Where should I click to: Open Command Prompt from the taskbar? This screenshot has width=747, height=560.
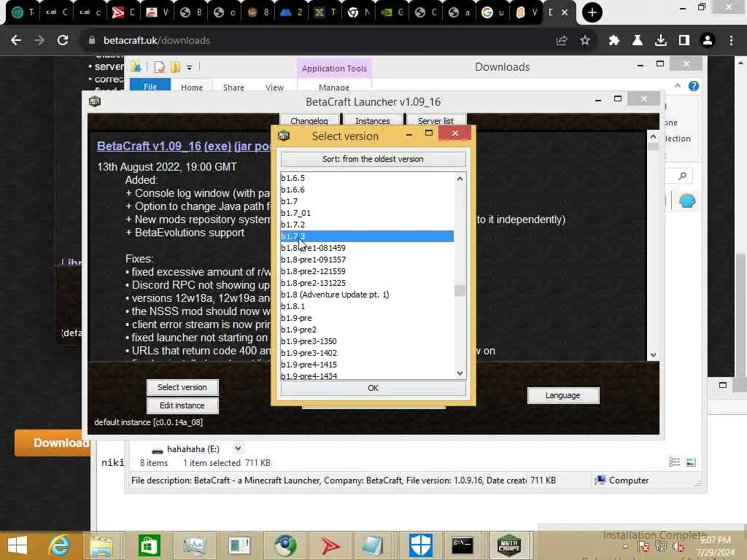(462, 545)
